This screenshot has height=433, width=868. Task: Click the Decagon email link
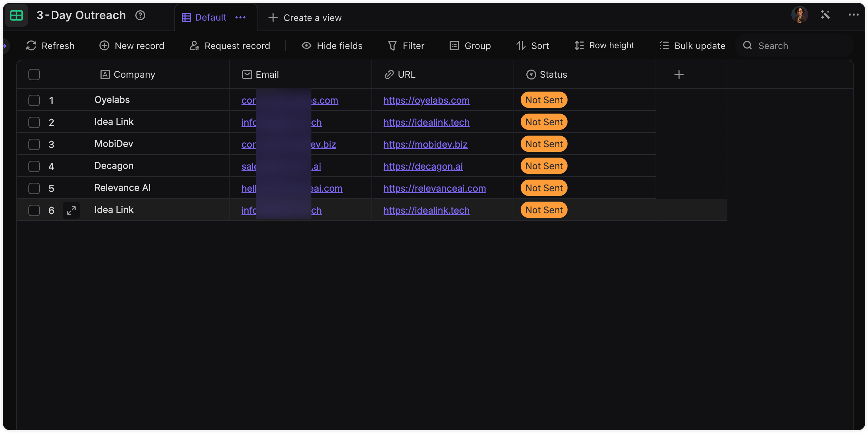[281, 166]
